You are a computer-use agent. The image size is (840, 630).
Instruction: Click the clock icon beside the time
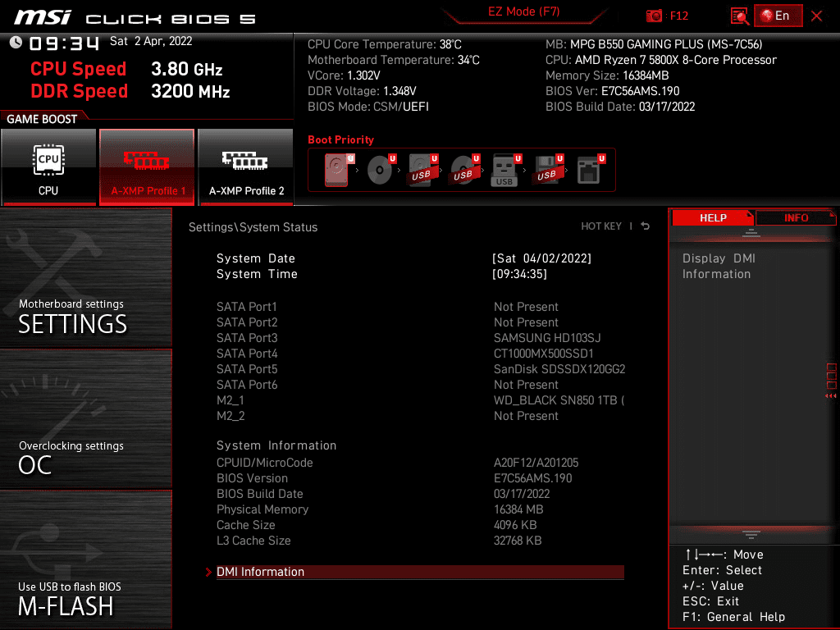[x=16, y=43]
